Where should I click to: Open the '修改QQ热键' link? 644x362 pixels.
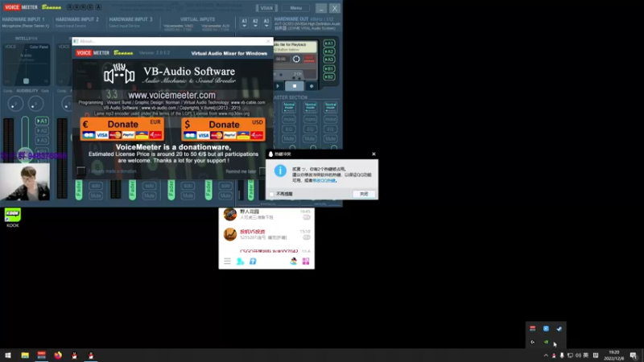coord(324,180)
